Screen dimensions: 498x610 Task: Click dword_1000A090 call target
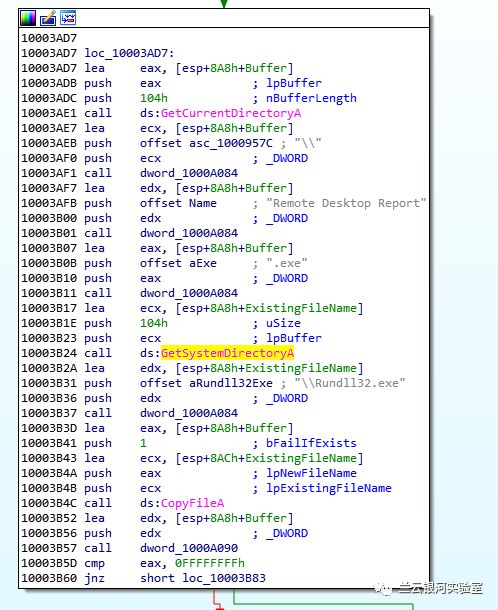(189, 548)
